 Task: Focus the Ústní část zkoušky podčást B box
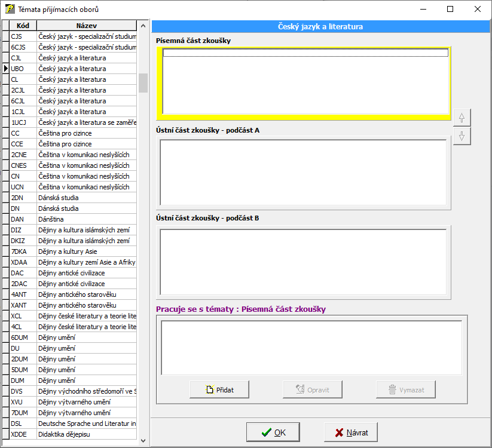point(303,262)
